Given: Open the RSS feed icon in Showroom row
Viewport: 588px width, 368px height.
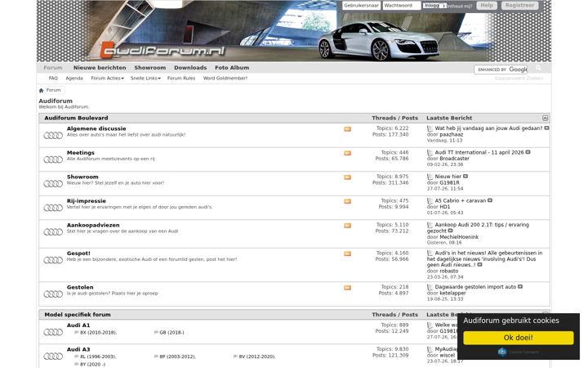Looking at the screenshot, I should pyautogui.click(x=348, y=177).
